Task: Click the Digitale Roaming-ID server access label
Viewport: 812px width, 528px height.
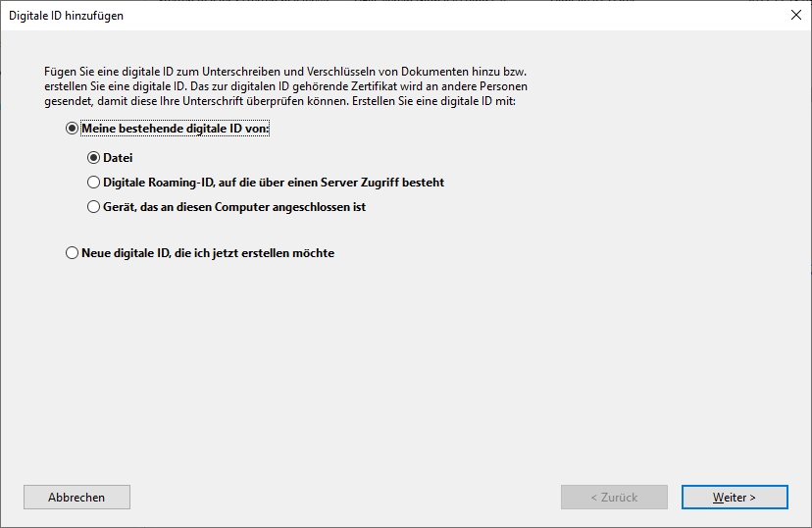Action: click(274, 183)
